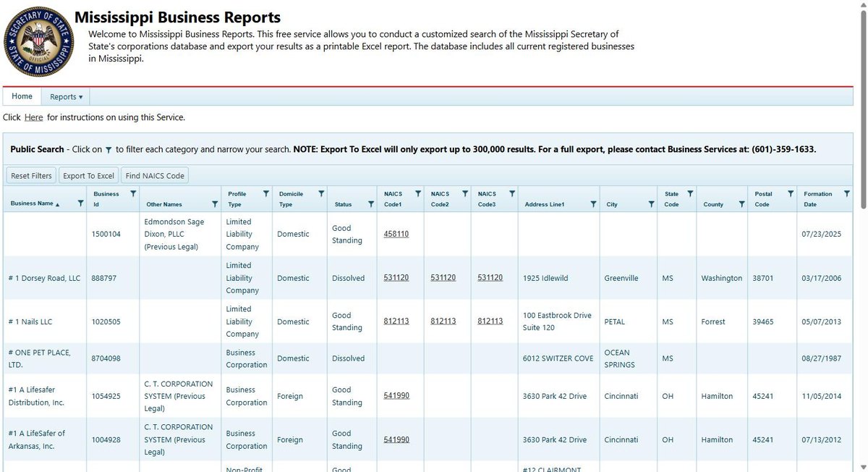868x472 pixels.
Task: Select the '# 1 Dorsey Road, LLC' business name
Action: point(44,278)
